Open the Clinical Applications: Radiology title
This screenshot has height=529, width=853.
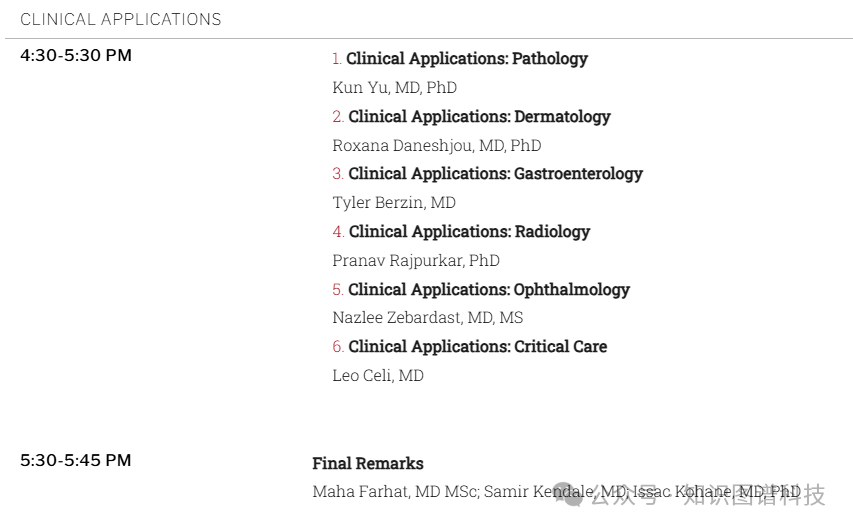click(469, 232)
